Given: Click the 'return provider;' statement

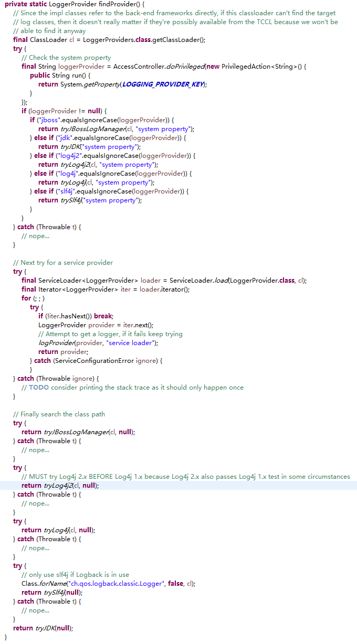Looking at the screenshot, I should point(64,352).
